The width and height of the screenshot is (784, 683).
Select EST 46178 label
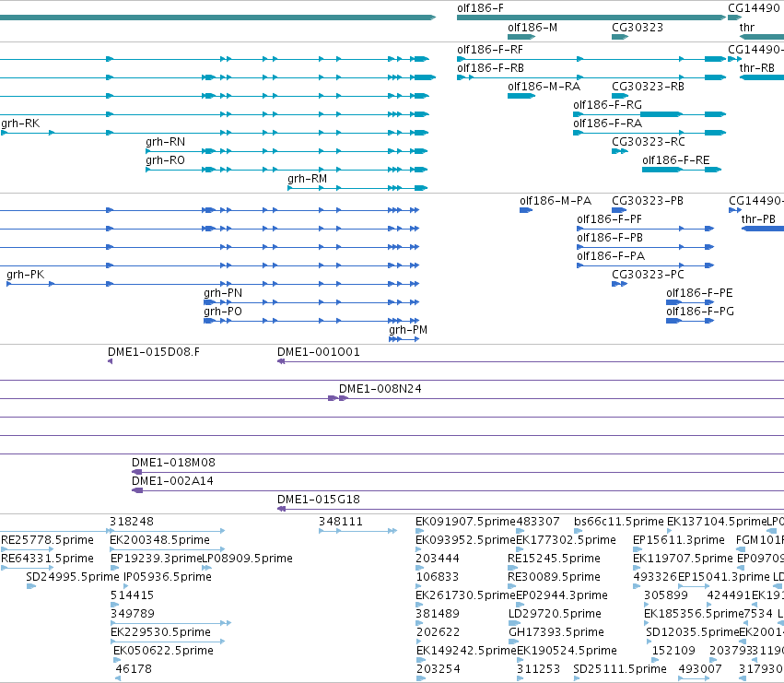pos(134,670)
